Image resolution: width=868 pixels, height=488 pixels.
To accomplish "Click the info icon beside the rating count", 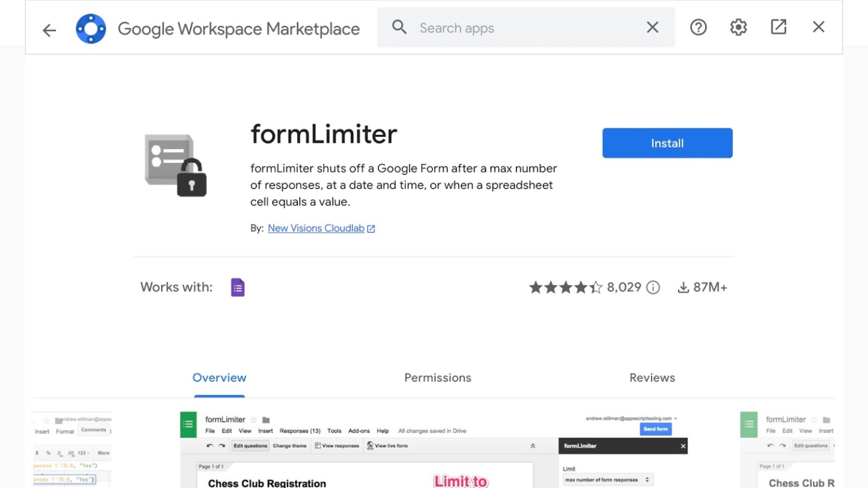I will point(653,287).
